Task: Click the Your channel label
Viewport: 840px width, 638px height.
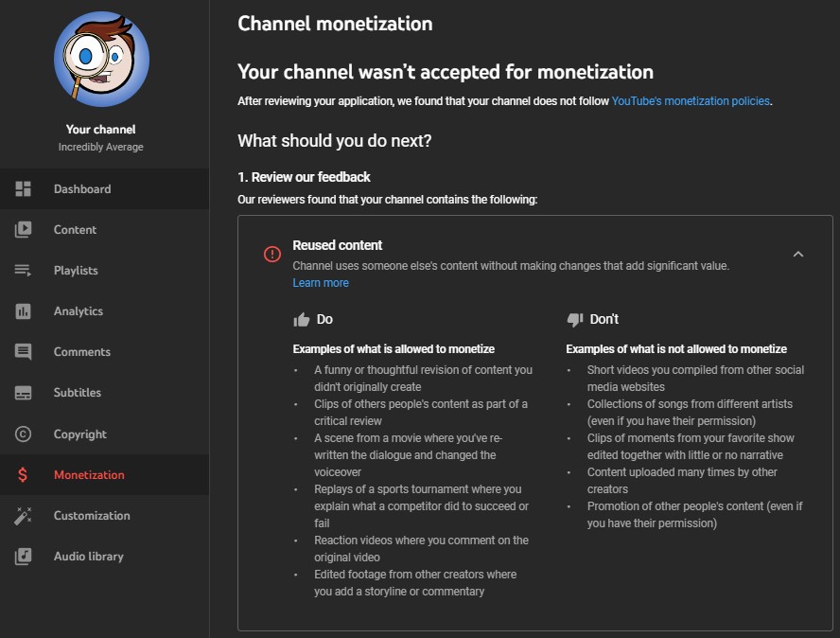Action: pos(100,129)
